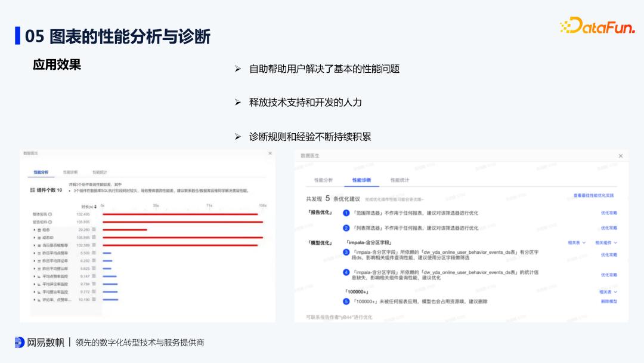Click numbered badge 5 on 100000+ suggestion

point(346,301)
